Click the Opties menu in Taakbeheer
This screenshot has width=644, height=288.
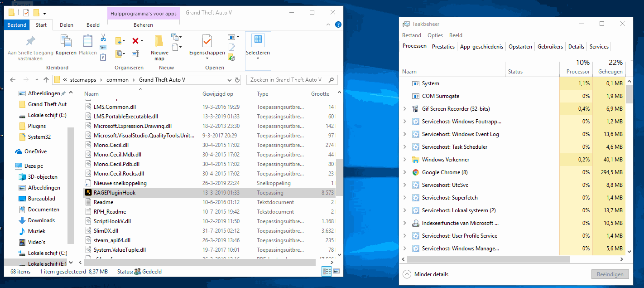click(435, 35)
